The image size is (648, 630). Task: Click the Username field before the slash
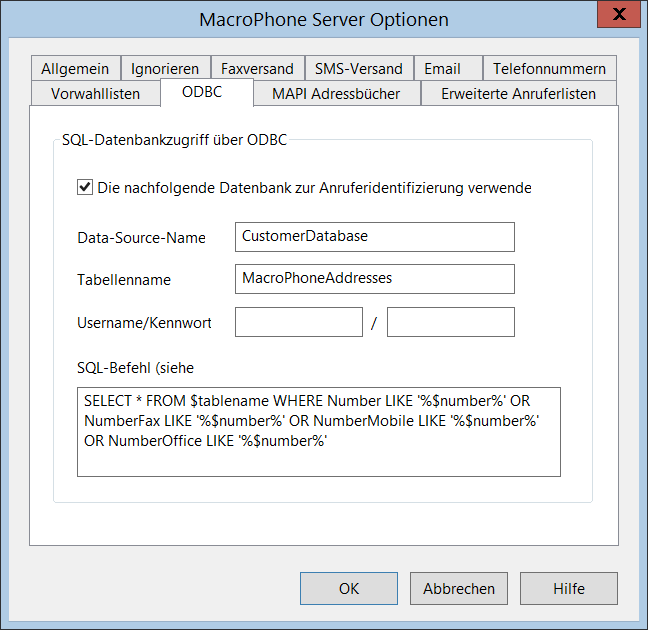(x=298, y=322)
